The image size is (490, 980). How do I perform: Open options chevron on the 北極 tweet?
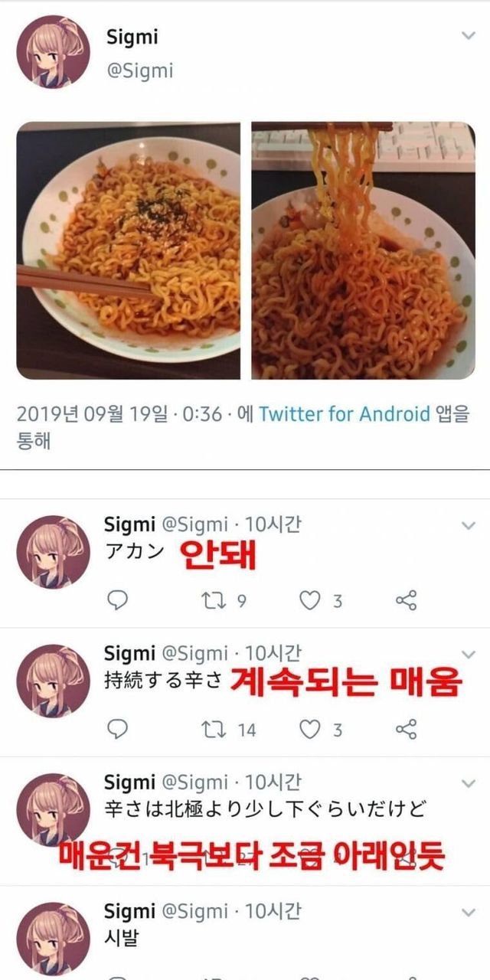point(468,783)
